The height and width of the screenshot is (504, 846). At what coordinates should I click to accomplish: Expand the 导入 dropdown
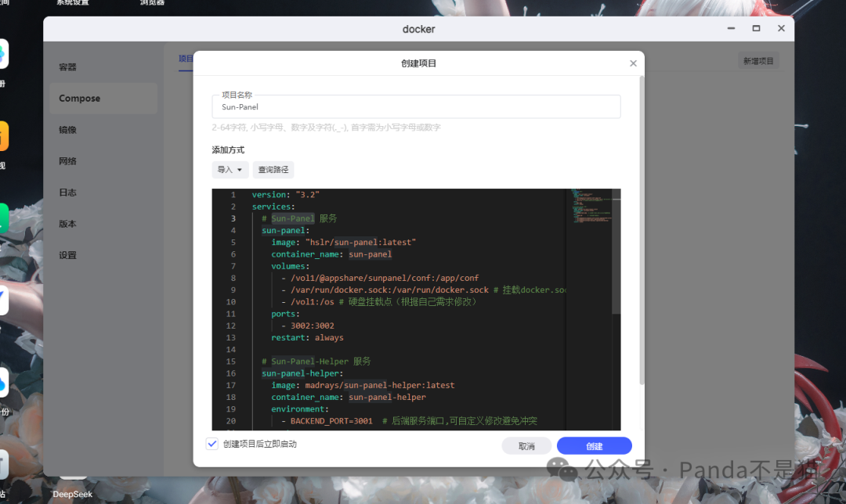coord(230,169)
